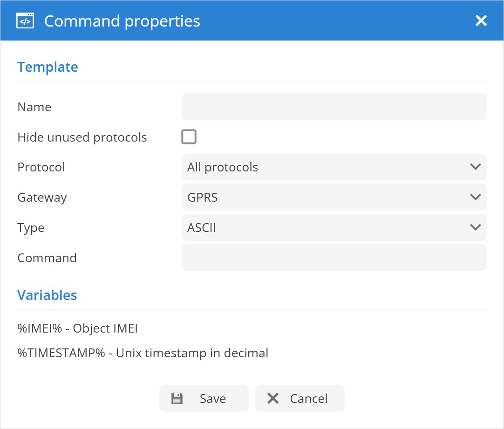The height and width of the screenshot is (429, 504).
Task: Click the Variables section heading
Action: point(47,295)
